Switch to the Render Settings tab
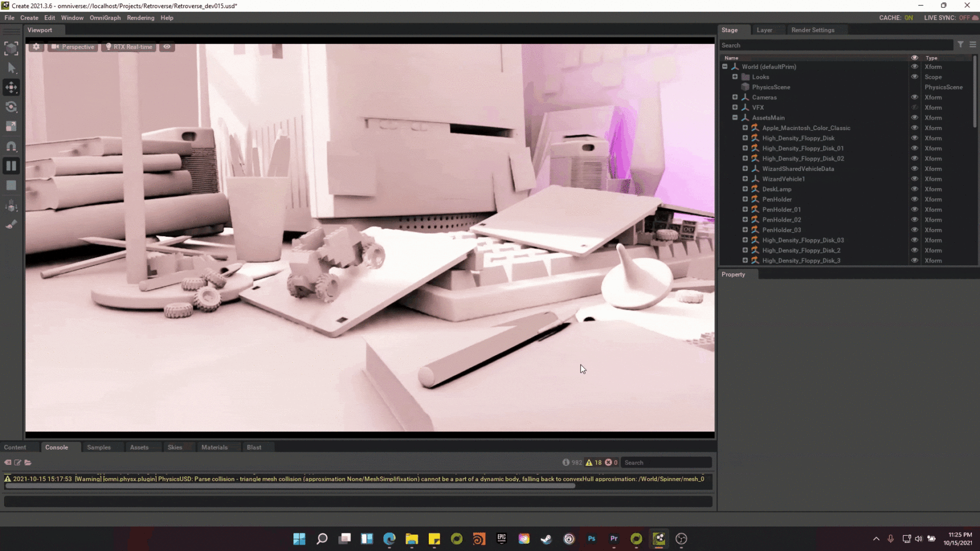 (812, 30)
